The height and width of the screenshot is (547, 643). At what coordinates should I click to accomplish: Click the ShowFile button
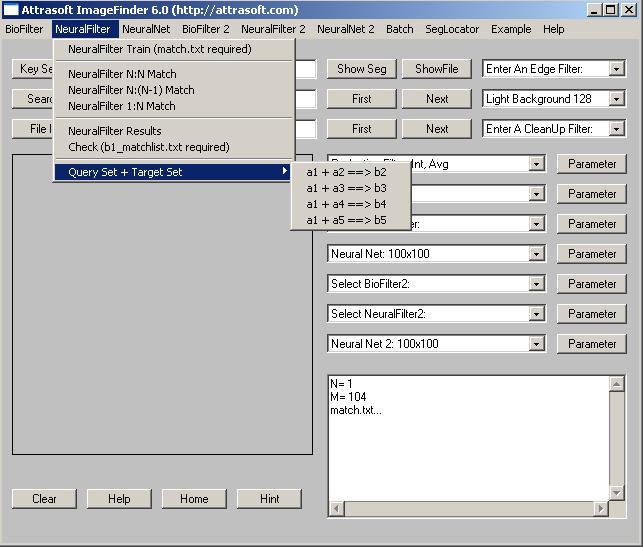tap(436, 69)
